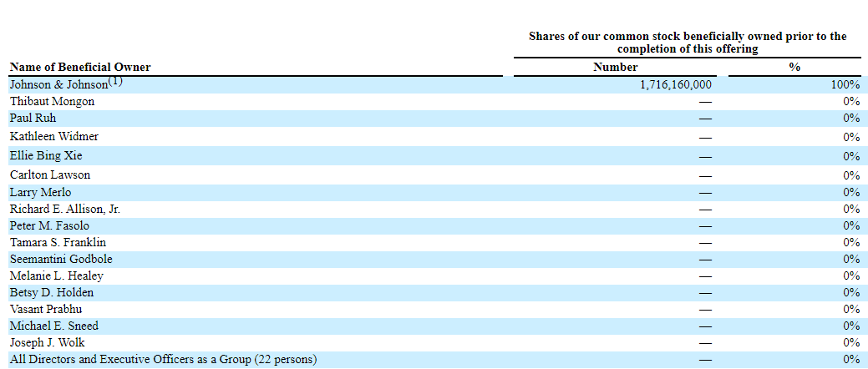Click the Name of Beneficial Owner header
Viewport: 868px width, 369px height.
(x=80, y=67)
